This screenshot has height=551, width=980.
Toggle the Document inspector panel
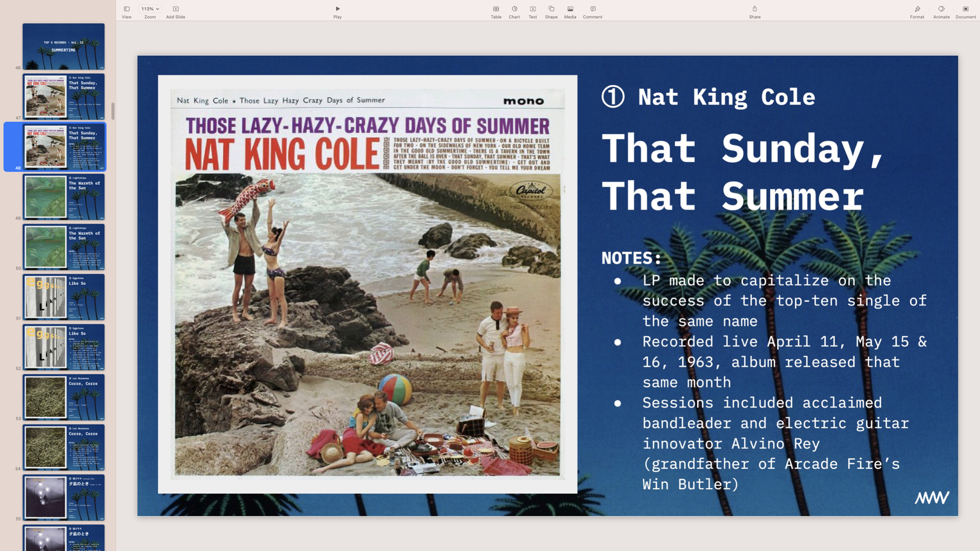965,9
